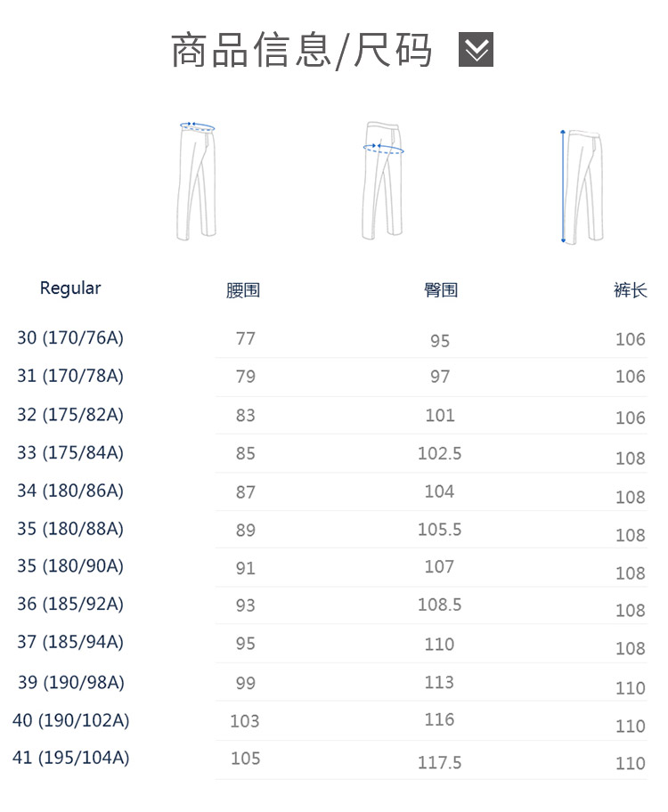This screenshot has height=812, width=668.
Task: Choose size 32 (175/82A)
Action: (70, 415)
